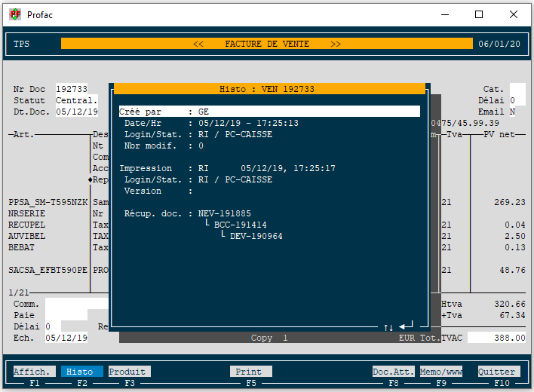Open Doc.Att. attachments

(x=393, y=372)
